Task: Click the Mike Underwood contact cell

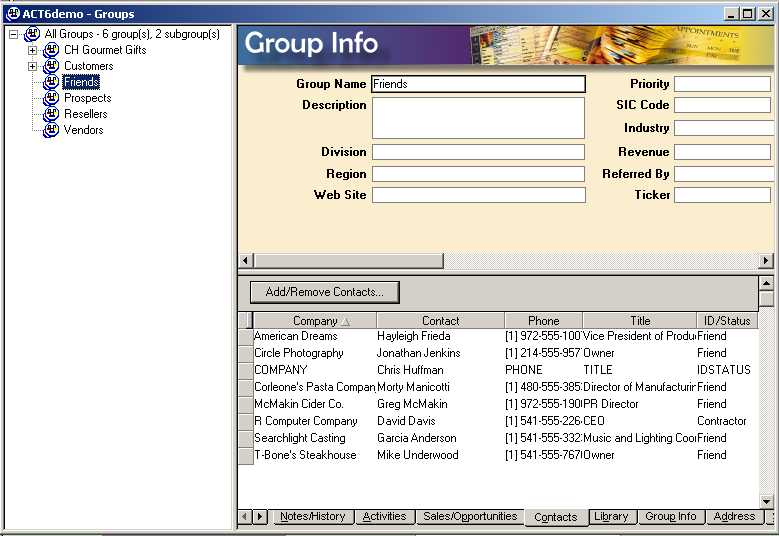Action: (x=440, y=455)
